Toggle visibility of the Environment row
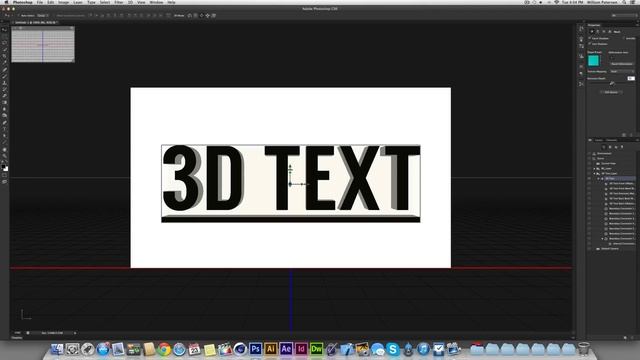 (x=589, y=153)
